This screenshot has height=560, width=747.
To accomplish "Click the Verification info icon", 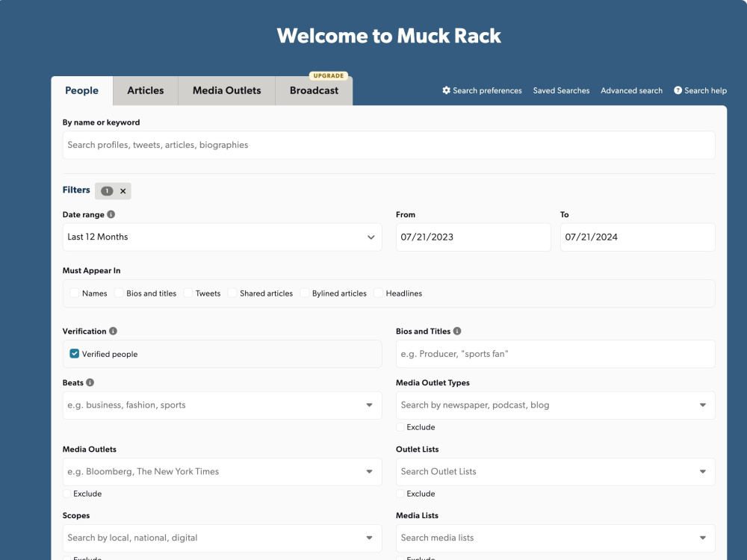I will coord(113,331).
